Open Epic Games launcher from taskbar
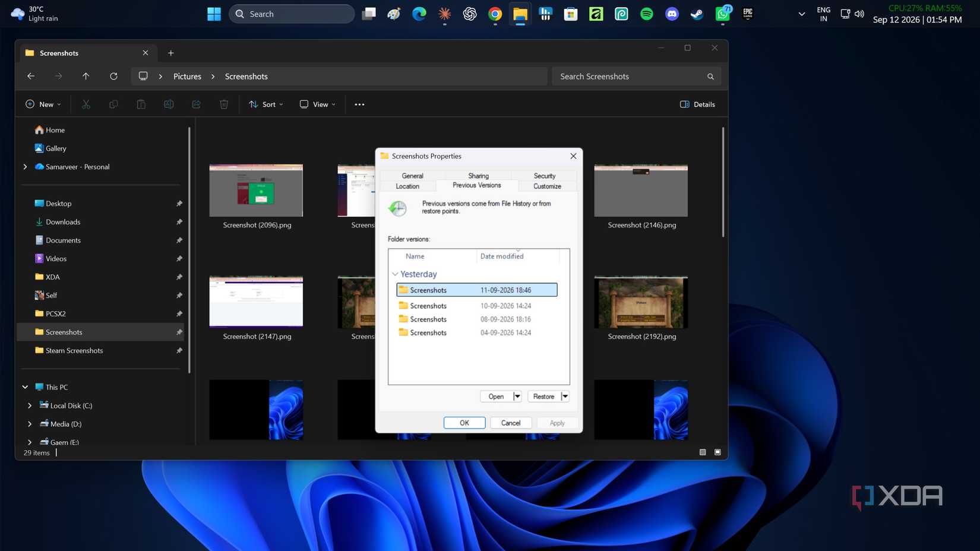980x551 pixels. click(x=748, y=14)
